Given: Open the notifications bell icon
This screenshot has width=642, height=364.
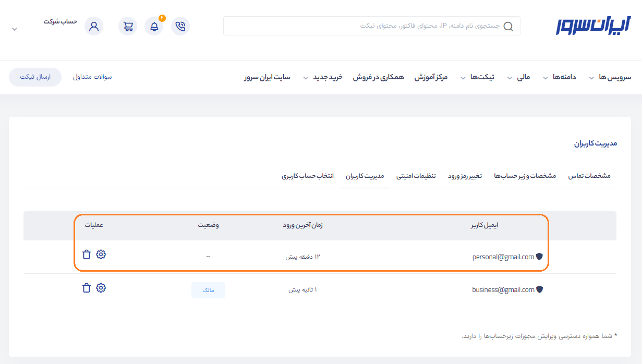Looking at the screenshot, I should tap(154, 26).
